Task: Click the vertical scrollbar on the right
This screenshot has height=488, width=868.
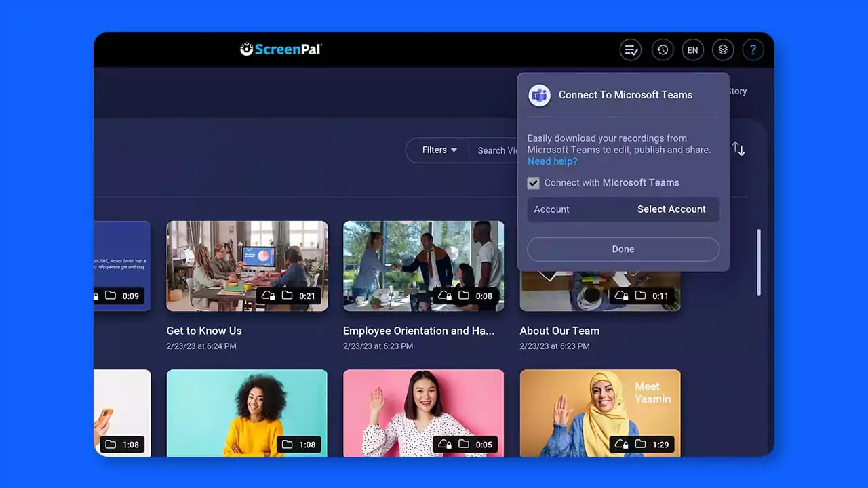Action: tap(759, 262)
